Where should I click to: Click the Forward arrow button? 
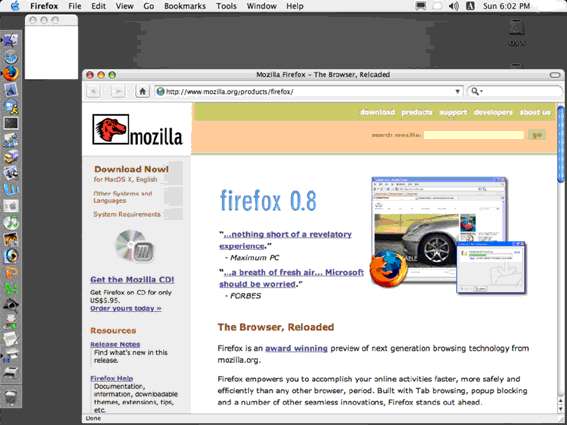tap(118, 92)
